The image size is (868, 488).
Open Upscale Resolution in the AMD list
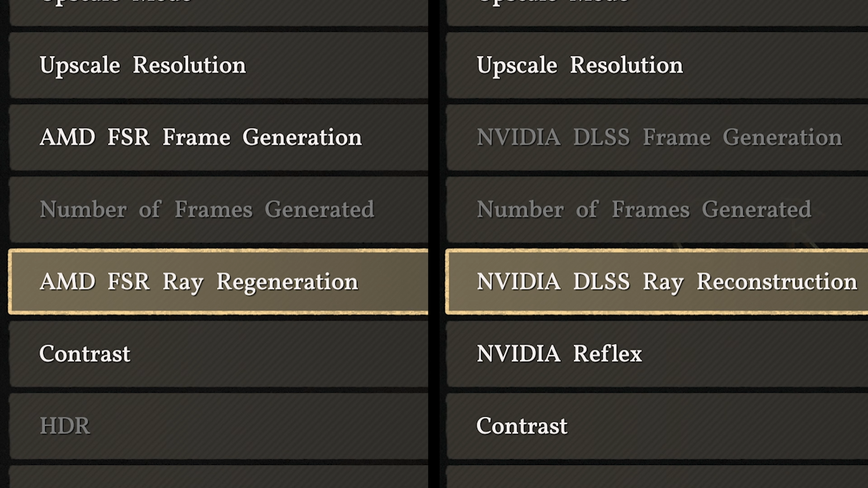[143, 66]
